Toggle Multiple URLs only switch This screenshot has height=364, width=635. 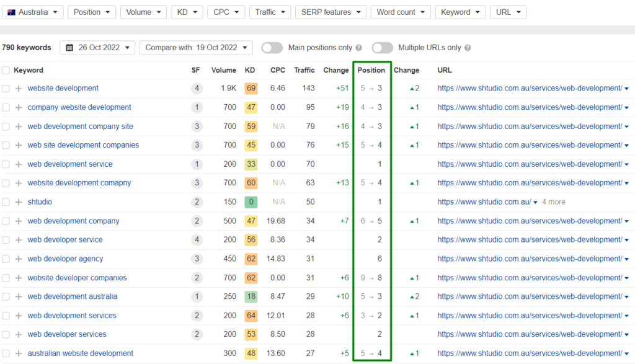pyautogui.click(x=382, y=48)
